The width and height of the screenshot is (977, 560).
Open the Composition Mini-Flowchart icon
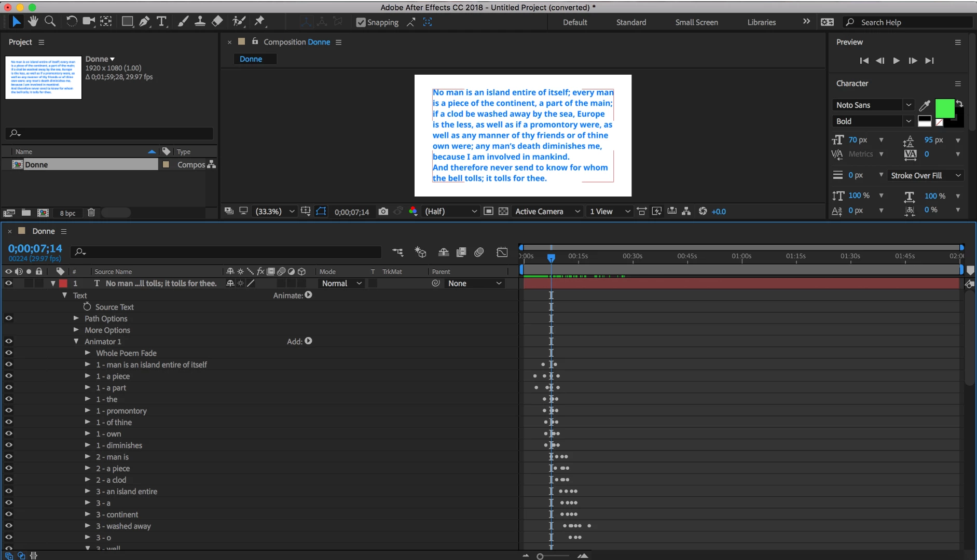[x=398, y=253]
